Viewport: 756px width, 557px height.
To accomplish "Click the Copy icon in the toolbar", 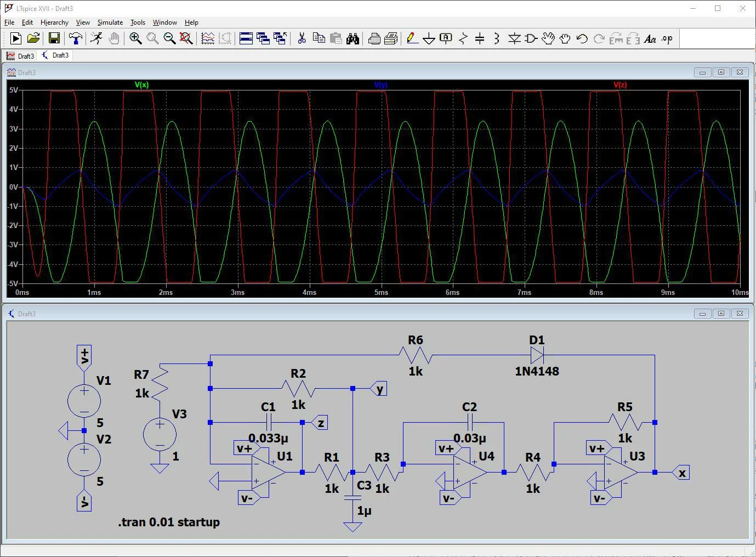I will [x=319, y=38].
